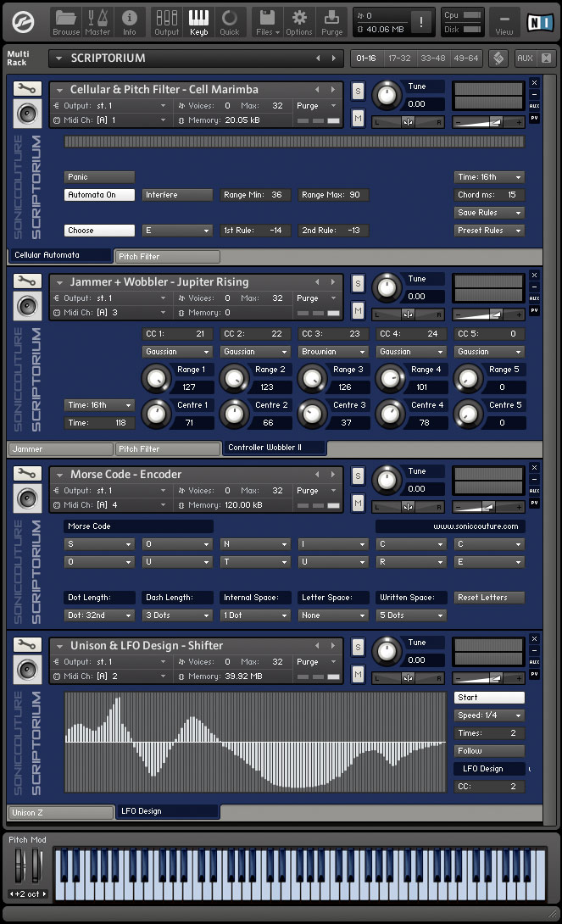This screenshot has width=562, height=924.
Task: Open the 5 Dots written space dropdown
Action: tap(411, 615)
